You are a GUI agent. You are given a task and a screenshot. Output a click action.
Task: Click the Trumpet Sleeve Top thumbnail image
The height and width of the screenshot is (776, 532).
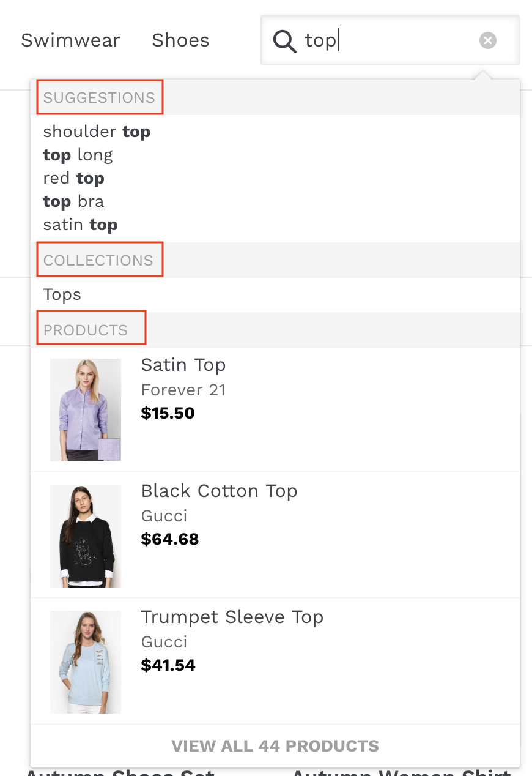click(x=86, y=662)
